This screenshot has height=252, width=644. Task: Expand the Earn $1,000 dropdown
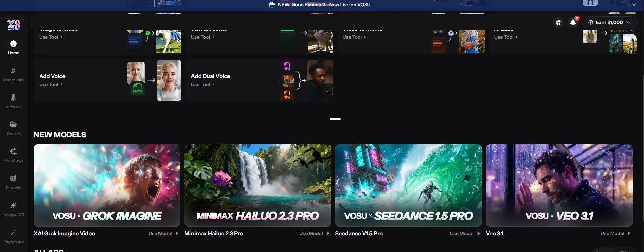(x=610, y=22)
